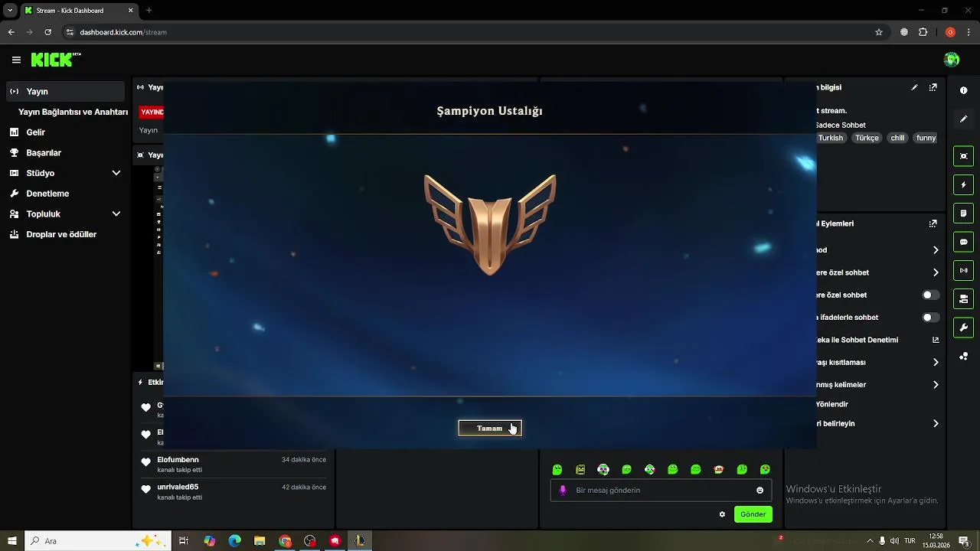Open the Kick hamburger menu

point(16,60)
